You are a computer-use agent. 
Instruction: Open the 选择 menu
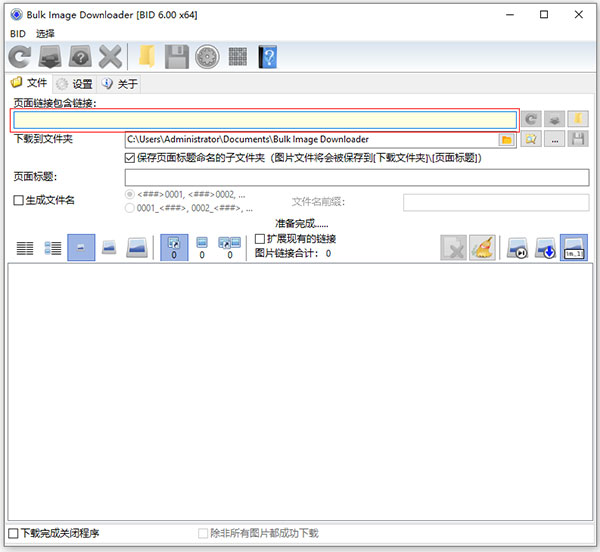(45, 34)
